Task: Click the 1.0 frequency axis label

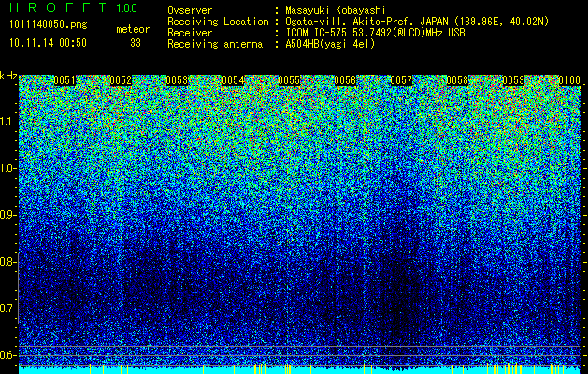Action: click(7, 168)
